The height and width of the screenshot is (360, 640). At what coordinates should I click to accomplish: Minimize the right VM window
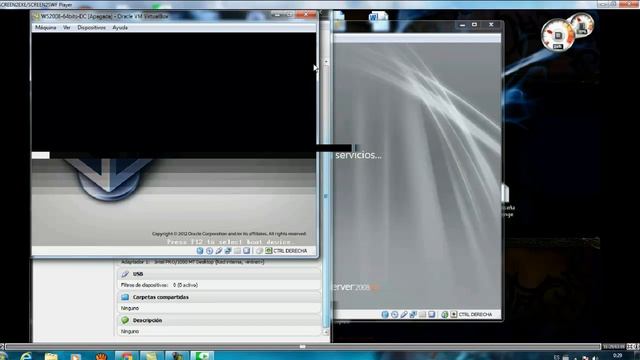point(462,25)
